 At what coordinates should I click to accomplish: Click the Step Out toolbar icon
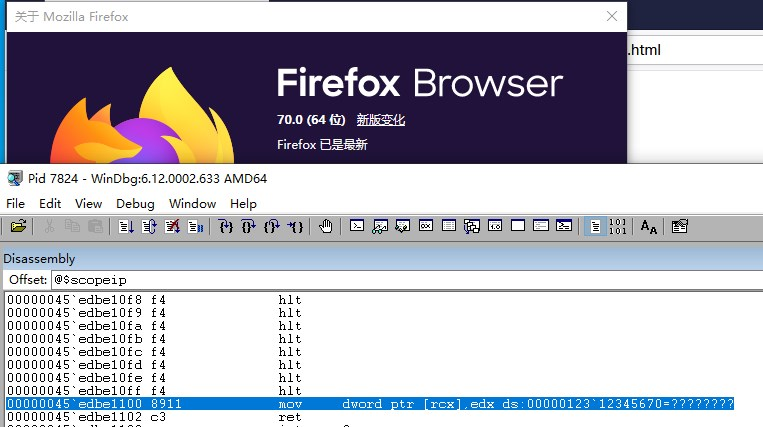point(272,227)
